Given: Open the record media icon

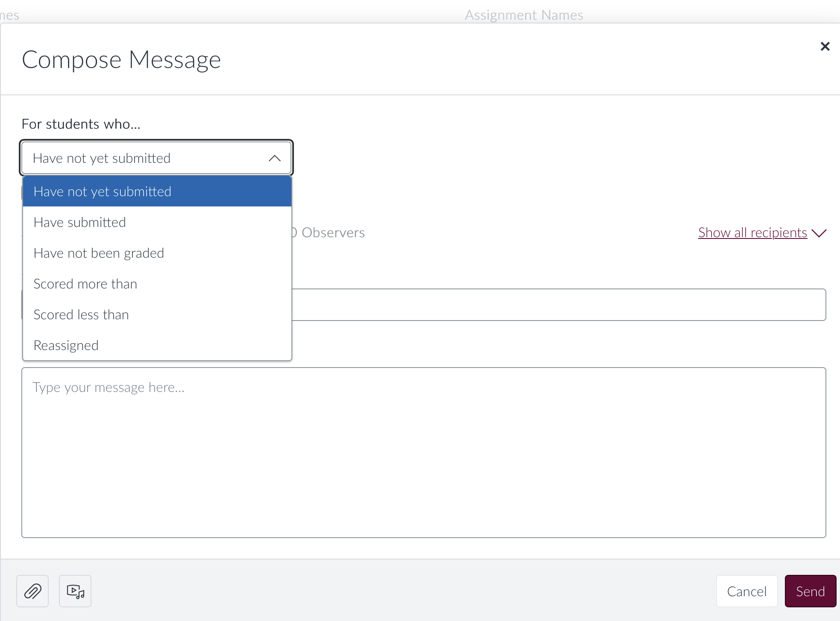Looking at the screenshot, I should (75, 591).
